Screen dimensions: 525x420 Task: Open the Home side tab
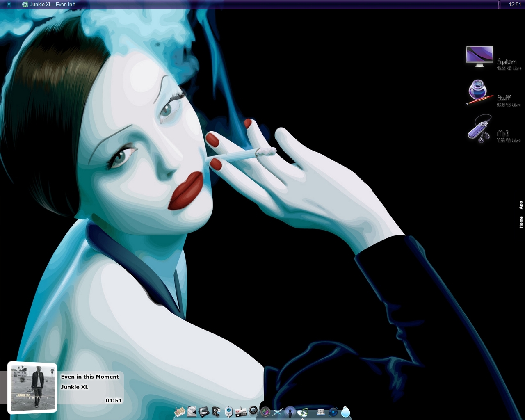coord(521,222)
